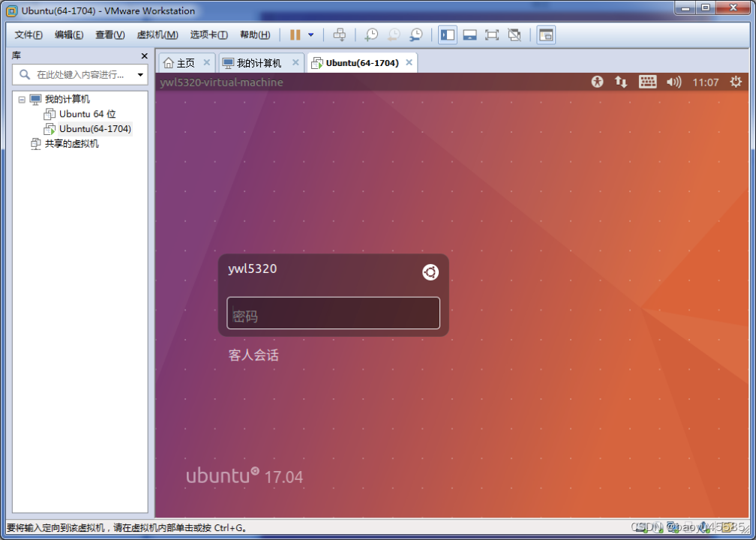Image resolution: width=756 pixels, height=540 pixels.
Task: Toggle the console view icon
Action: click(x=546, y=34)
